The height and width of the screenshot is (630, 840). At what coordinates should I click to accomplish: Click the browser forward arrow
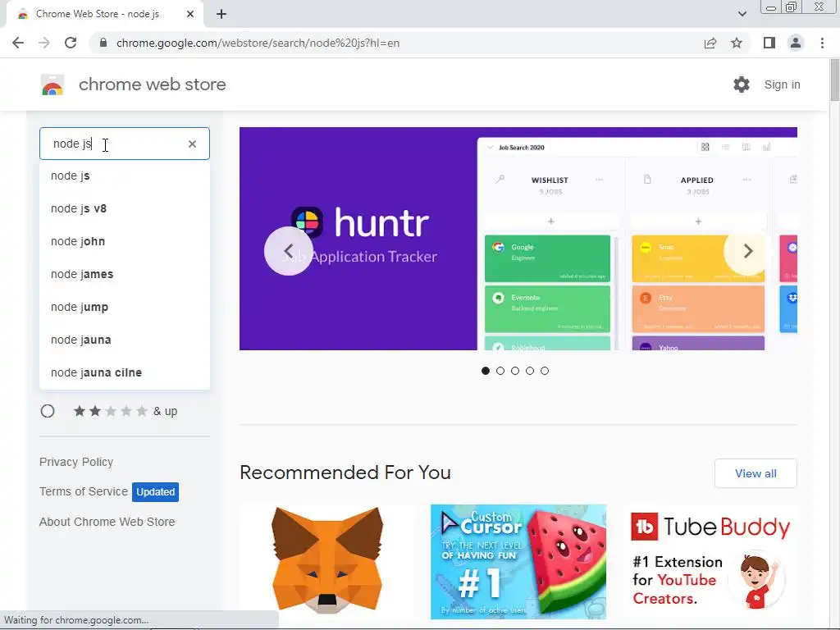point(44,43)
